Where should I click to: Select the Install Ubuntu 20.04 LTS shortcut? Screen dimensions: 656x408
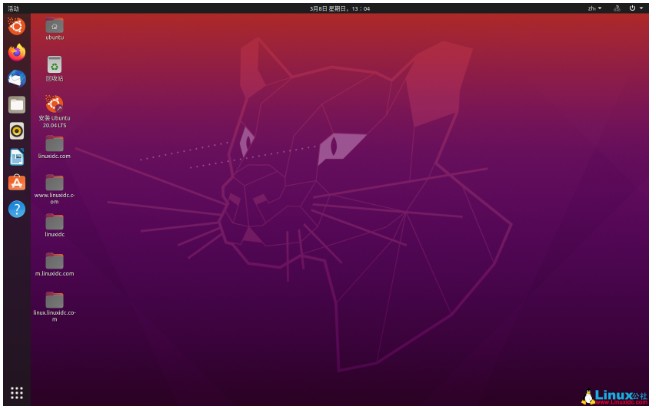point(54,111)
